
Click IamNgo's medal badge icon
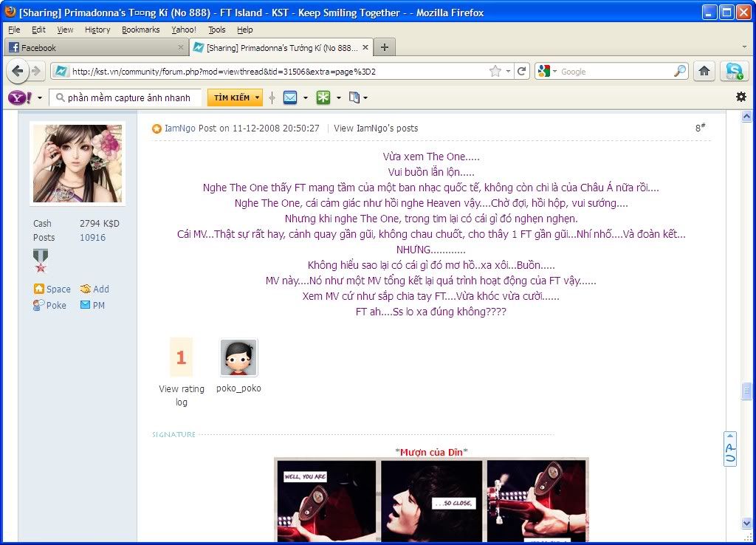(x=41, y=261)
